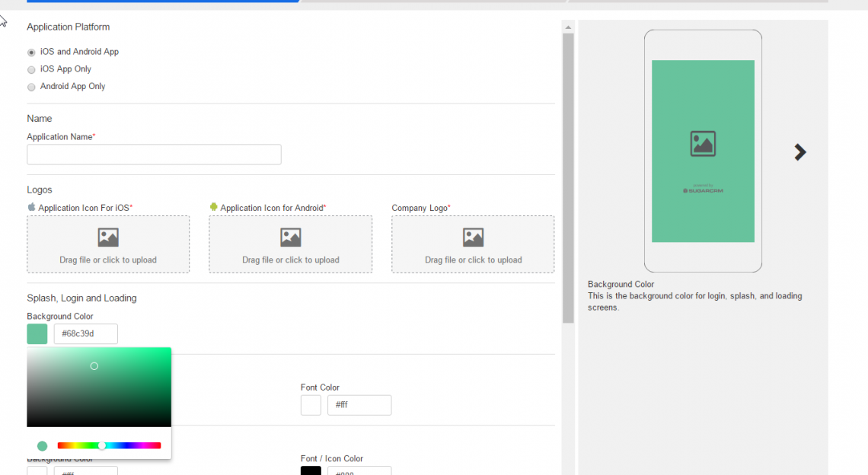Edit the #68c39d background color hex field
868x475 pixels.
(x=85, y=334)
